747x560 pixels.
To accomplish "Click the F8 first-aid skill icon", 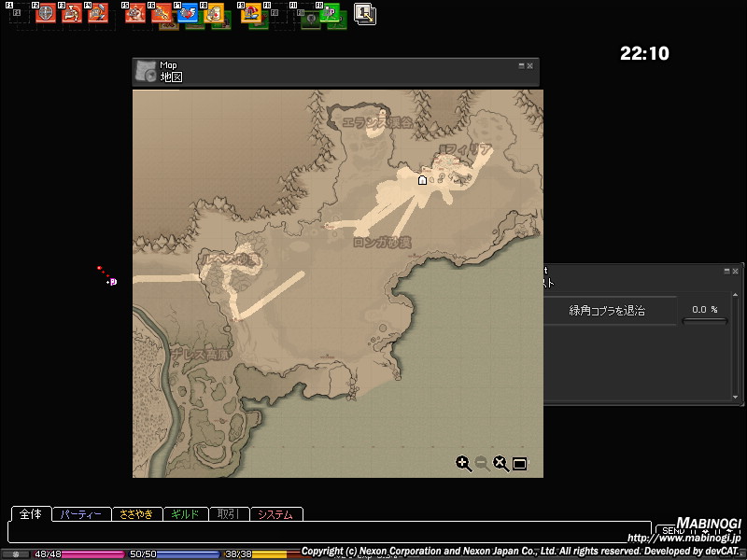I will pos(213,13).
